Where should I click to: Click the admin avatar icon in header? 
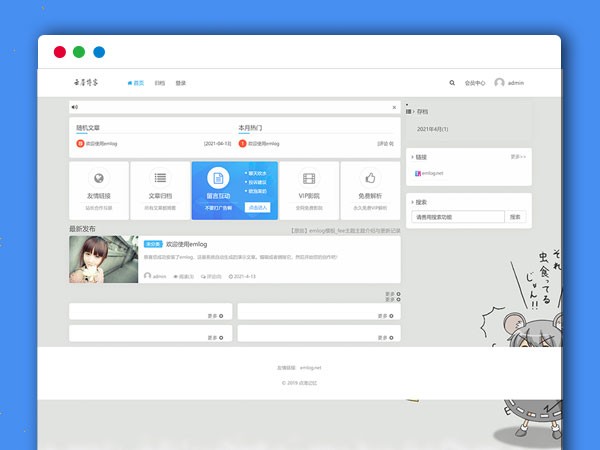pos(499,83)
